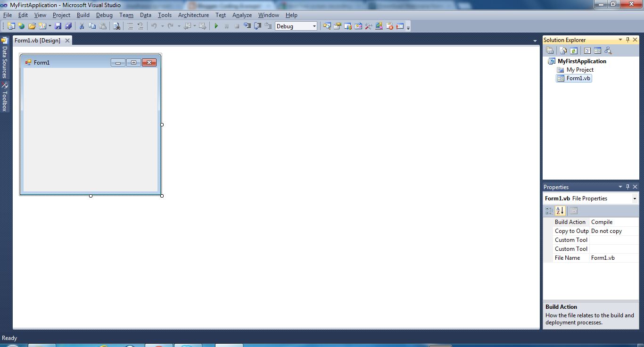Expand the File Properties dropdown in Properties panel
This screenshot has width=644, height=347.
pos(635,198)
